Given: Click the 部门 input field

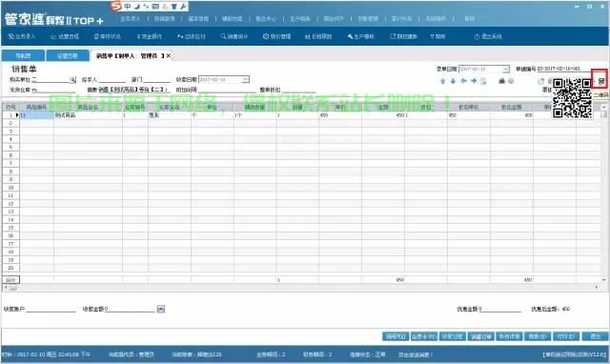Looking at the screenshot, I should pos(157,79).
